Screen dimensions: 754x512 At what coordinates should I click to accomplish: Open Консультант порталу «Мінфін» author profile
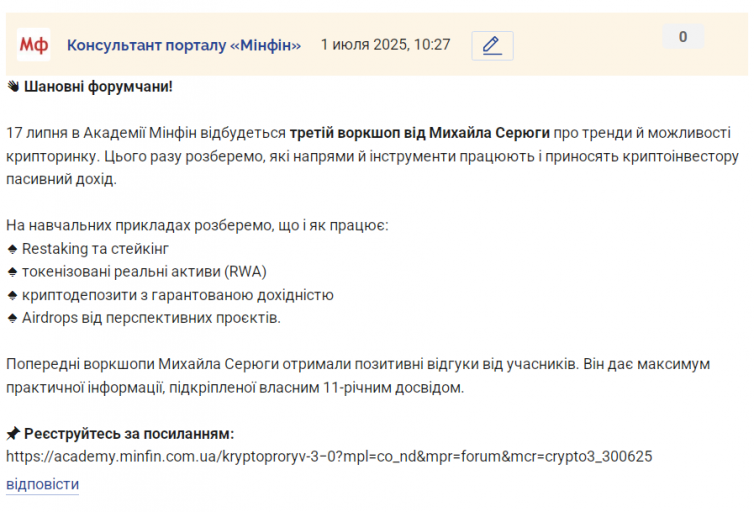click(x=184, y=45)
